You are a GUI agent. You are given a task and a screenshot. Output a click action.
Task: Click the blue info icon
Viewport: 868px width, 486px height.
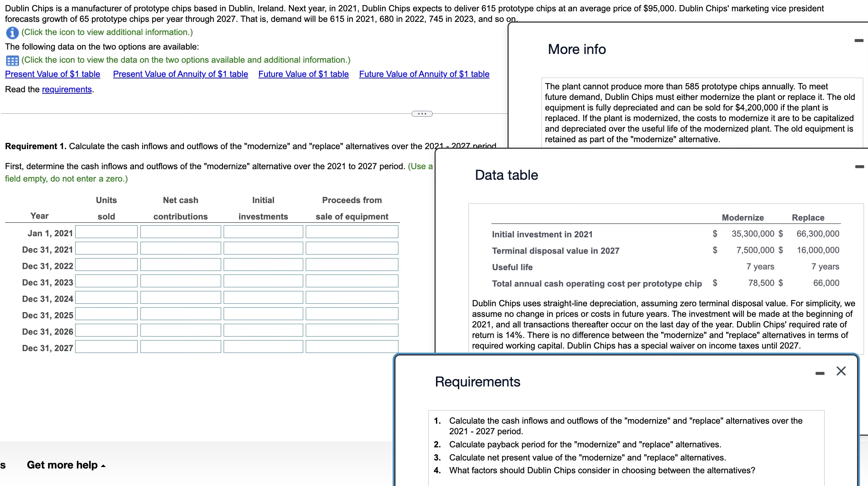coord(12,33)
